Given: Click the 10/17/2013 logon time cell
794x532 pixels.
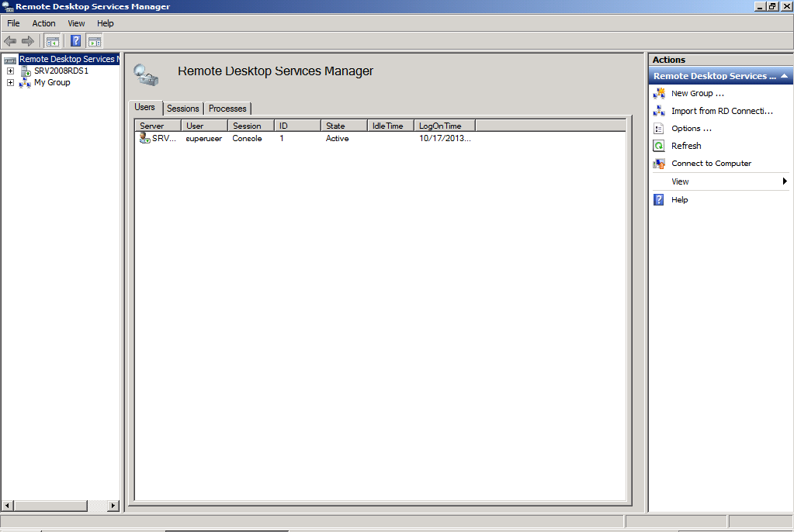Looking at the screenshot, I should pyautogui.click(x=445, y=138).
